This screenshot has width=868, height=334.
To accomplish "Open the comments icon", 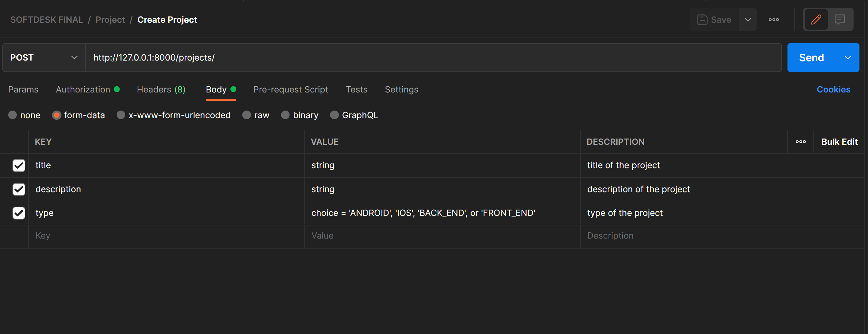I will (840, 19).
